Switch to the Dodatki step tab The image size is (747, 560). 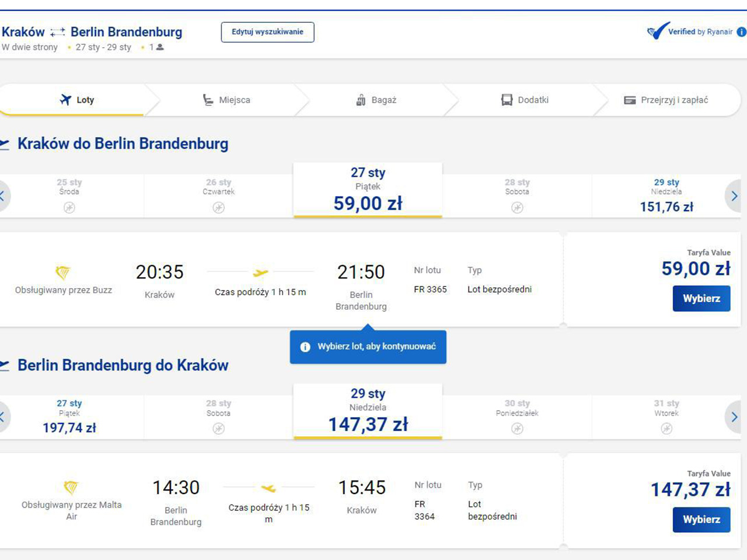pyautogui.click(x=525, y=100)
